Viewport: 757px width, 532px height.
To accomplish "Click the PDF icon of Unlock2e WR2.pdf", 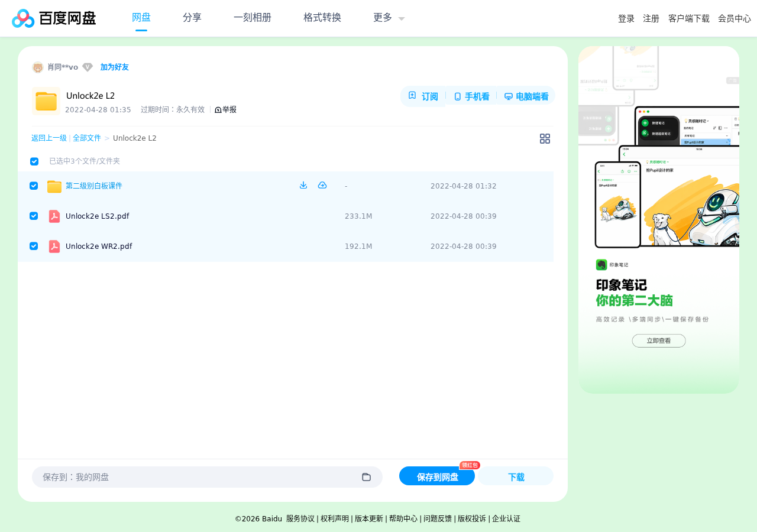I will point(54,246).
